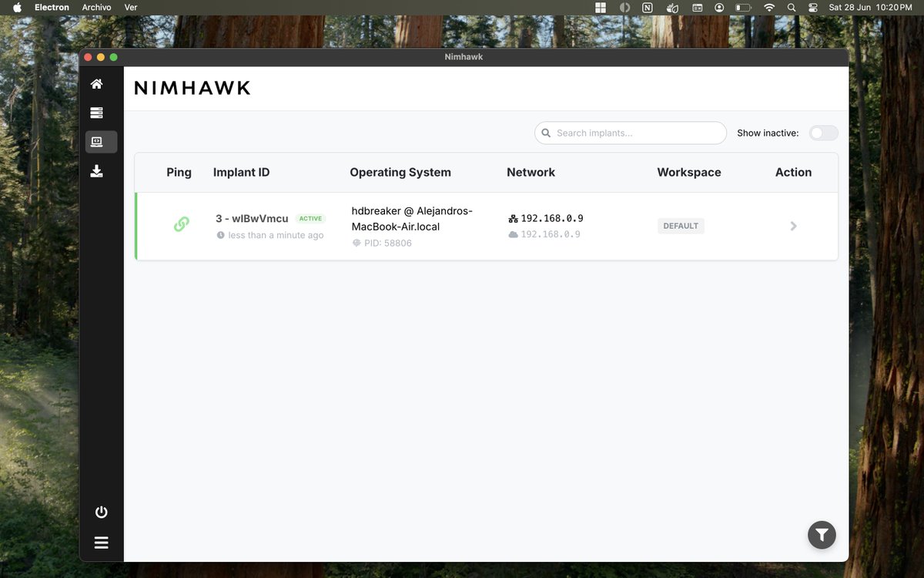Click the battery icon in menu bar
The height and width of the screenshot is (578, 924).
click(x=743, y=7)
